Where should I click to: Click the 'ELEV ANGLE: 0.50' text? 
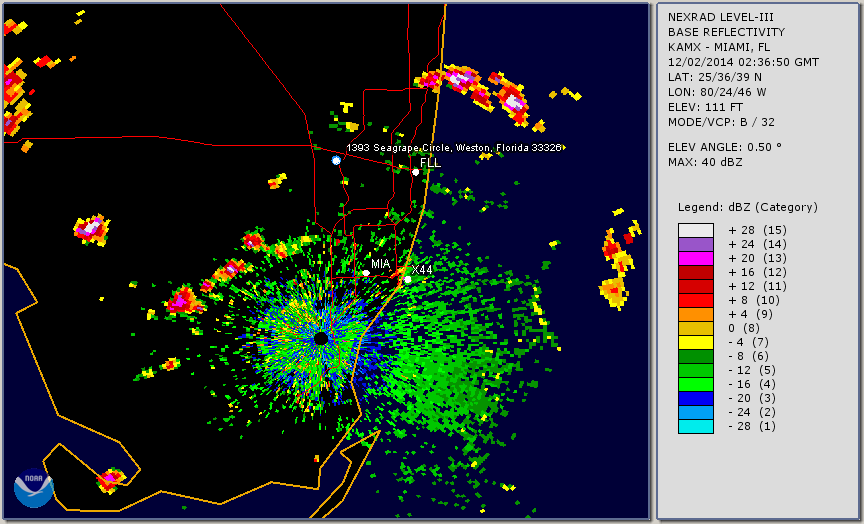725,147
